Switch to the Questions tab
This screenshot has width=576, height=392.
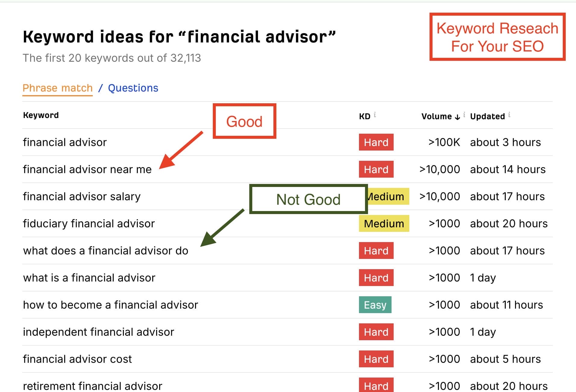pyautogui.click(x=133, y=88)
